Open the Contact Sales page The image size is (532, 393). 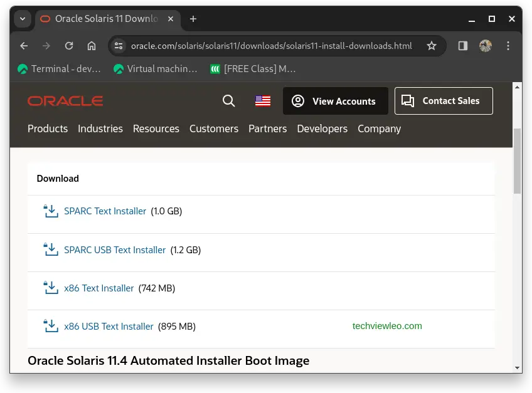444,100
